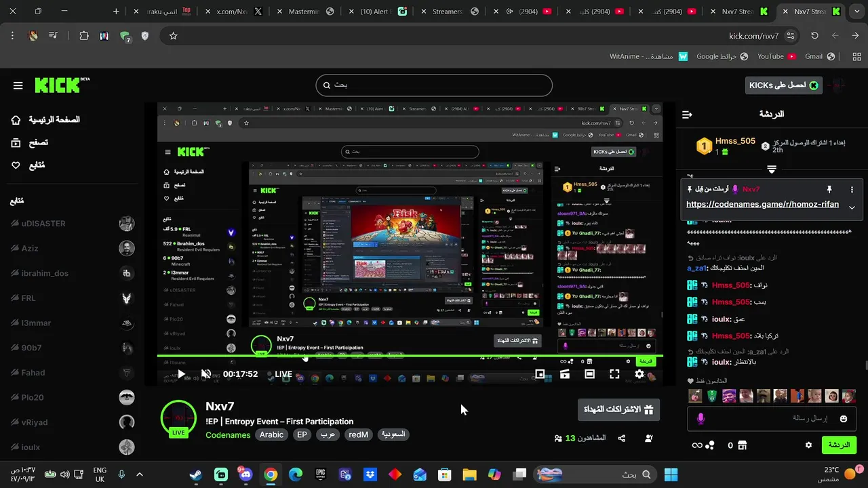This screenshot has height=488, width=868.
Task: Open vRiyad channel in sidebar
Action: point(72,422)
